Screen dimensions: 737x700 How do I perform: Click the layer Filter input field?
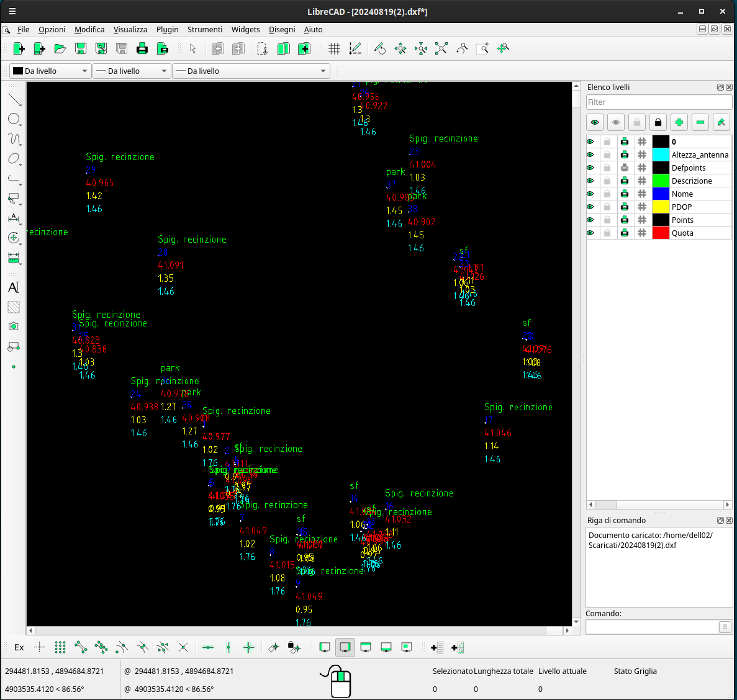tap(659, 102)
